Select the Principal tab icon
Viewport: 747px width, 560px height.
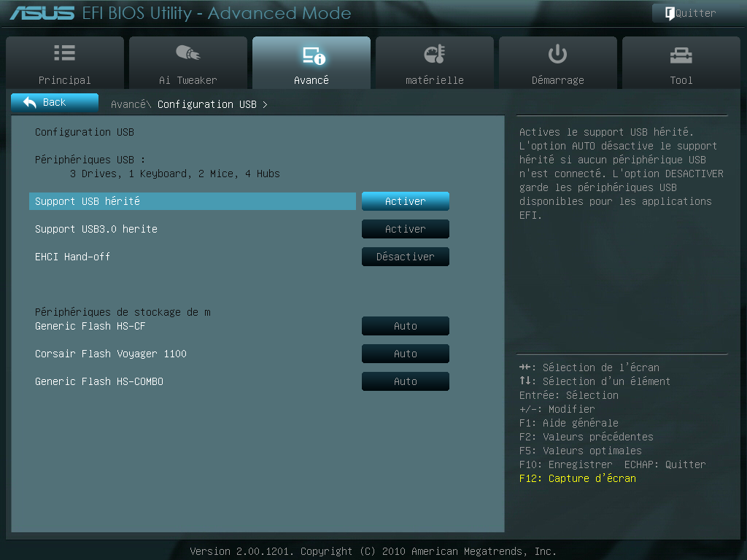[64, 52]
